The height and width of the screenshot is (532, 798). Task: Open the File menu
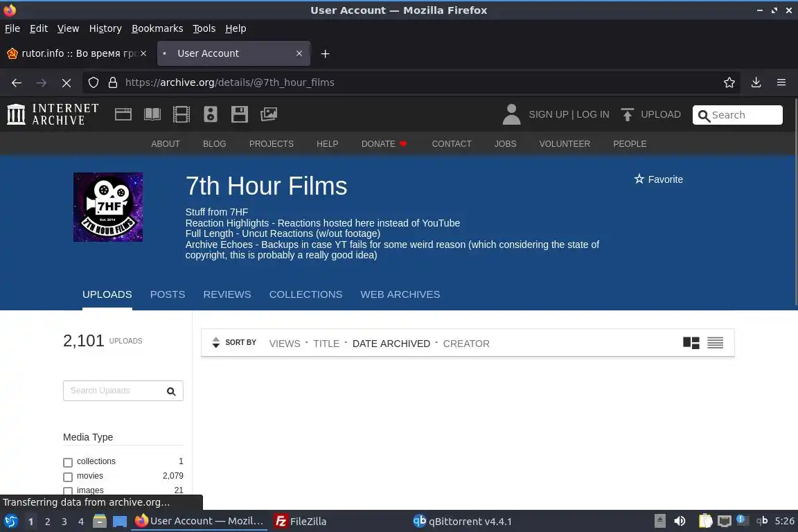12,28
